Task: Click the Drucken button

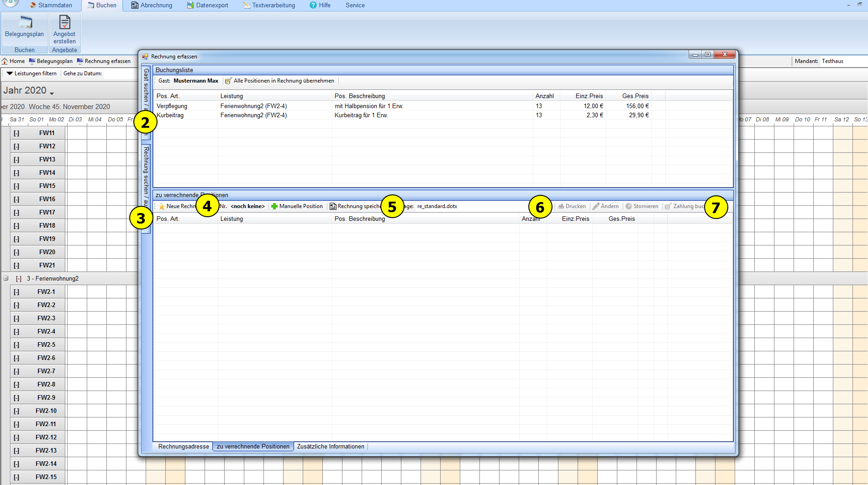Action: click(572, 206)
